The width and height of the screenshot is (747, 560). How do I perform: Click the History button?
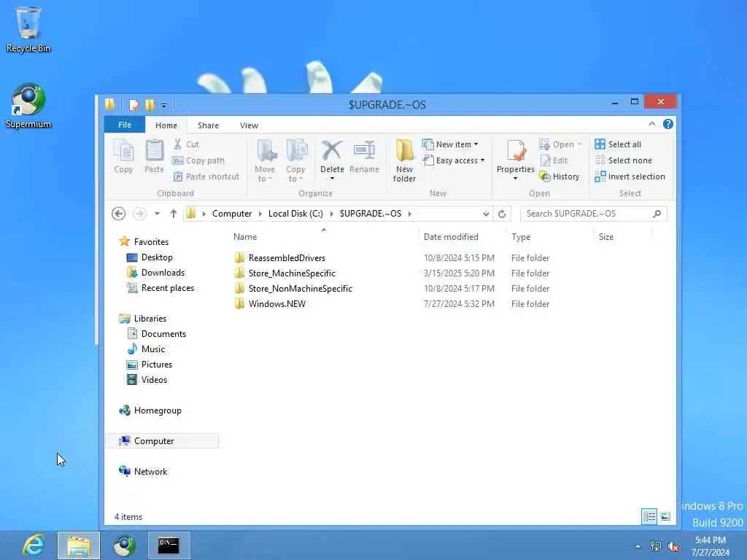click(x=560, y=176)
